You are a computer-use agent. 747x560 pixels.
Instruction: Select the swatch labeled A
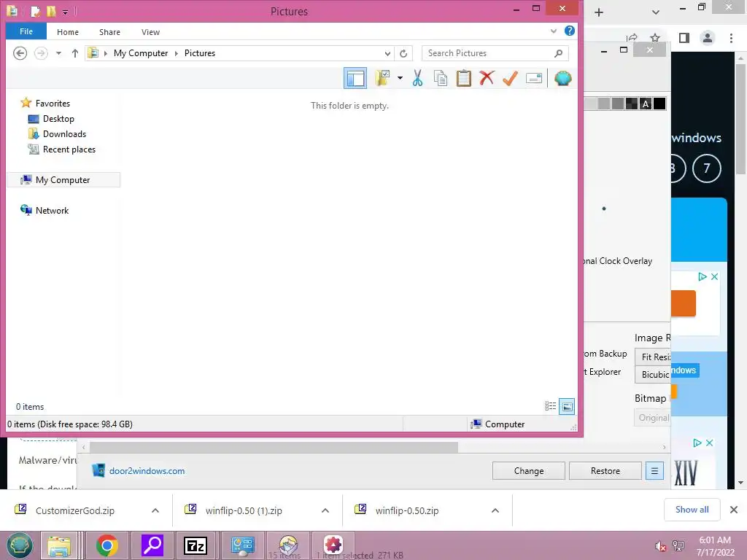(646, 104)
